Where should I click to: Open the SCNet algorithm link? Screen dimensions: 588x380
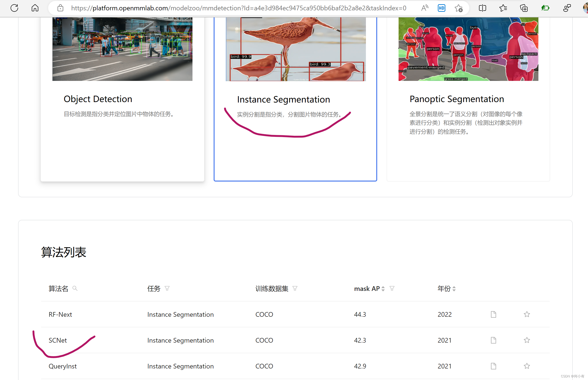(58, 340)
